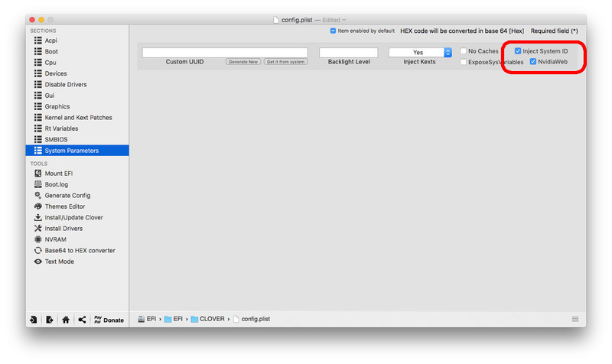612x364 pixels.
Task: Select the Gui section
Action: (50, 95)
